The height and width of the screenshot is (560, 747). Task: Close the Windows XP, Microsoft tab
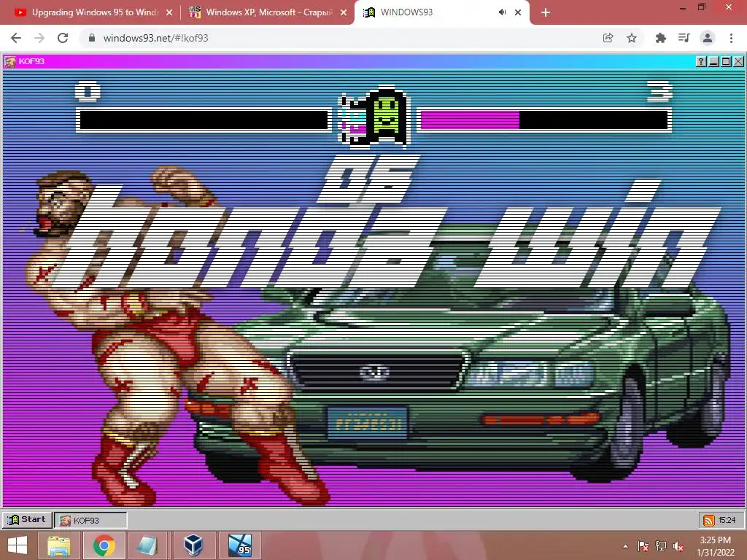(x=344, y=12)
